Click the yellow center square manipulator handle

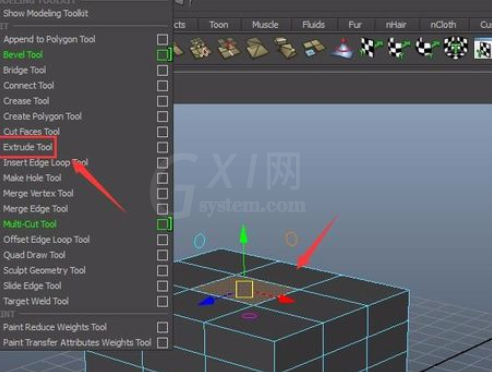tap(244, 289)
